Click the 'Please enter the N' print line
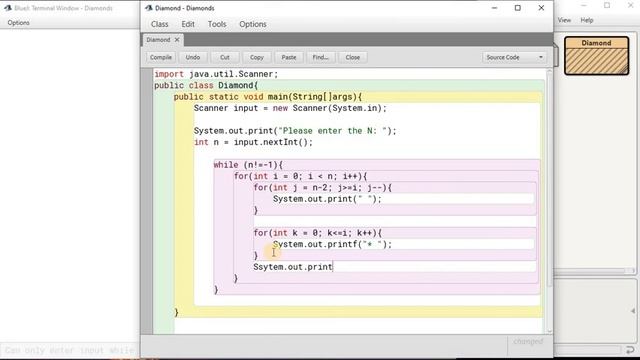Image resolution: width=640 pixels, height=360 pixels. click(x=295, y=131)
